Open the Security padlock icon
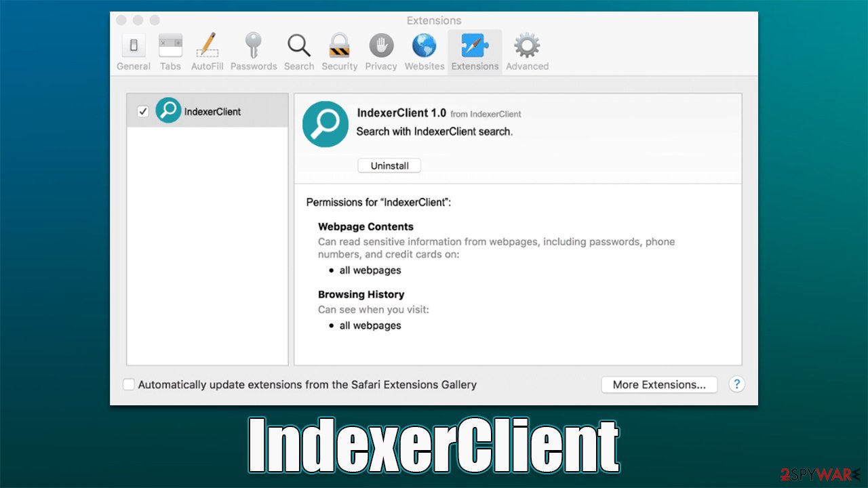868x488 pixels. pyautogui.click(x=339, y=45)
